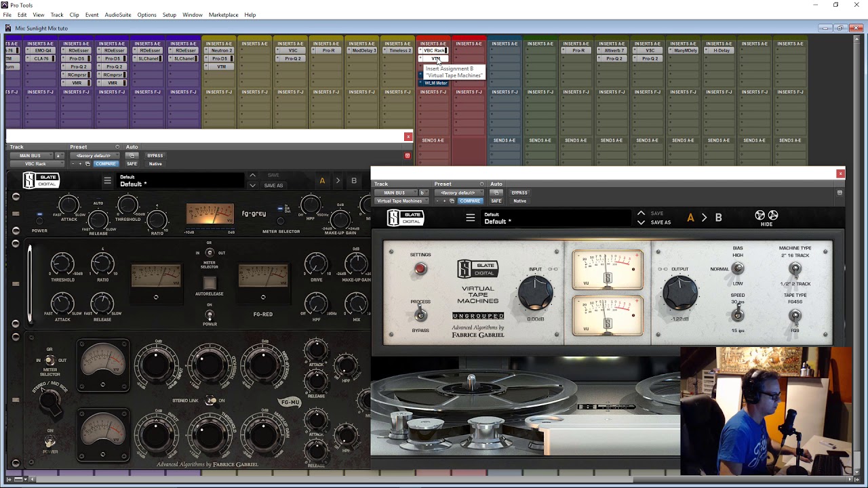Click the Default preset name field in VTM
Viewport: 868px width, 488px height.
[x=556, y=218]
